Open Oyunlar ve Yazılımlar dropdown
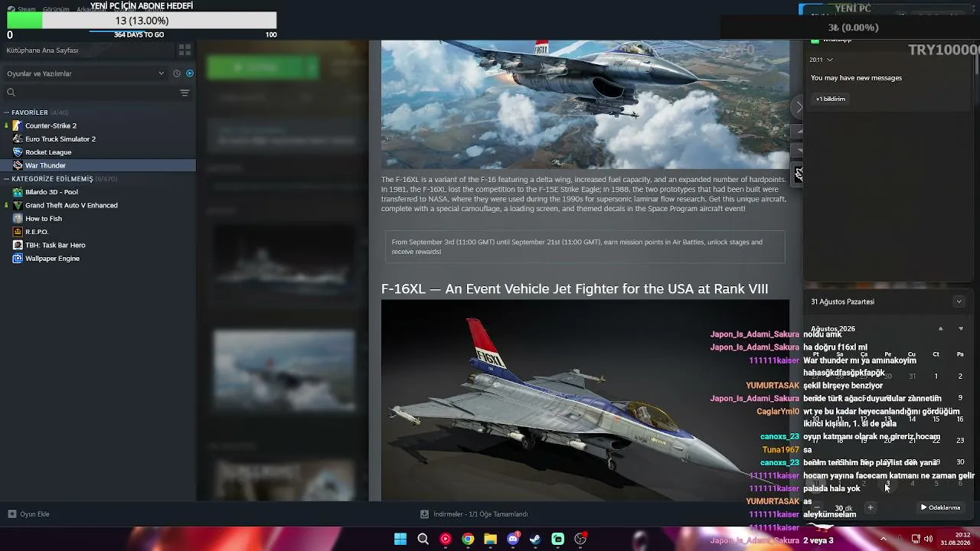The width and height of the screenshot is (980, 551). (x=84, y=73)
